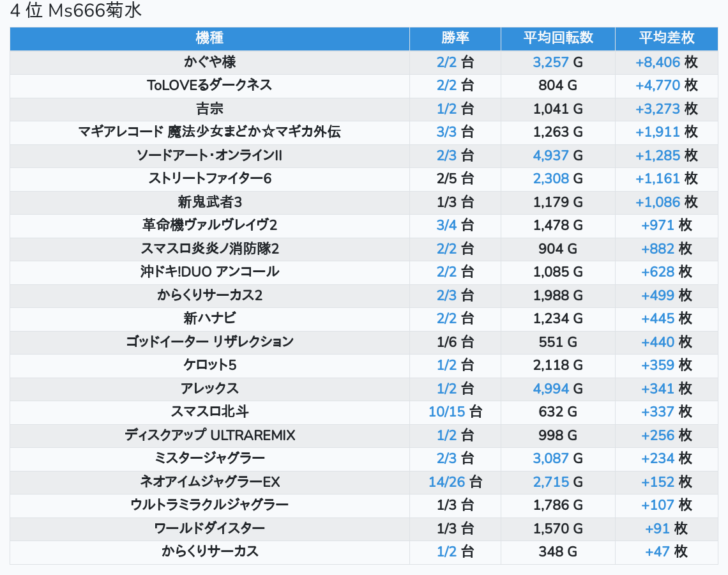The width and height of the screenshot is (728, 575).
Task: Click the +3,273 枚 average difference
Action: 666,109
